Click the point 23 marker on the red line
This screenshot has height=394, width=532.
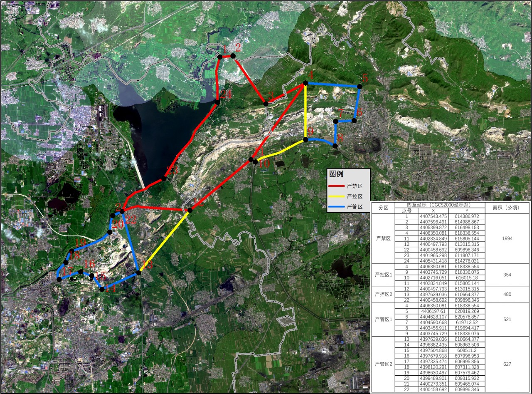(164, 178)
